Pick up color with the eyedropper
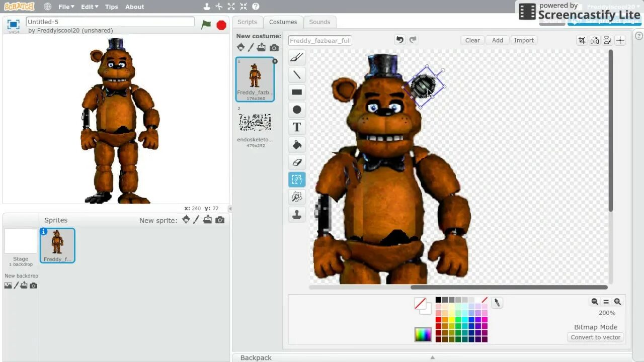Image resolution: width=644 pixels, height=362 pixels. (497, 302)
